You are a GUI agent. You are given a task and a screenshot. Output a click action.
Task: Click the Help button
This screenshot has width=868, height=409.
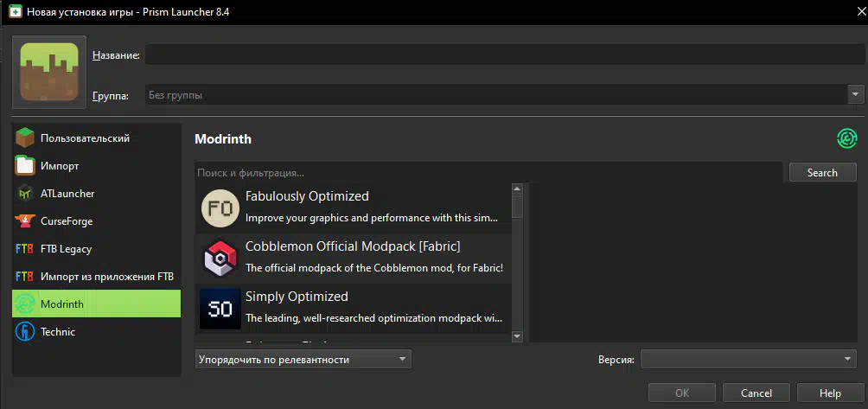pos(830,393)
